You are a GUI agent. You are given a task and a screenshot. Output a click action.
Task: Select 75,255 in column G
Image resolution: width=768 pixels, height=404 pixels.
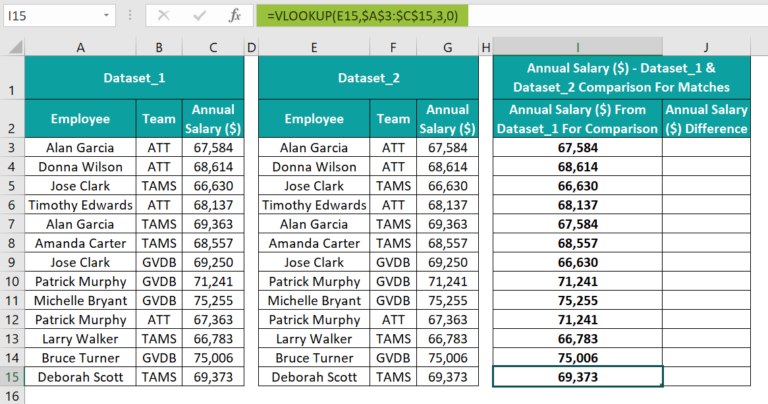[448, 300]
